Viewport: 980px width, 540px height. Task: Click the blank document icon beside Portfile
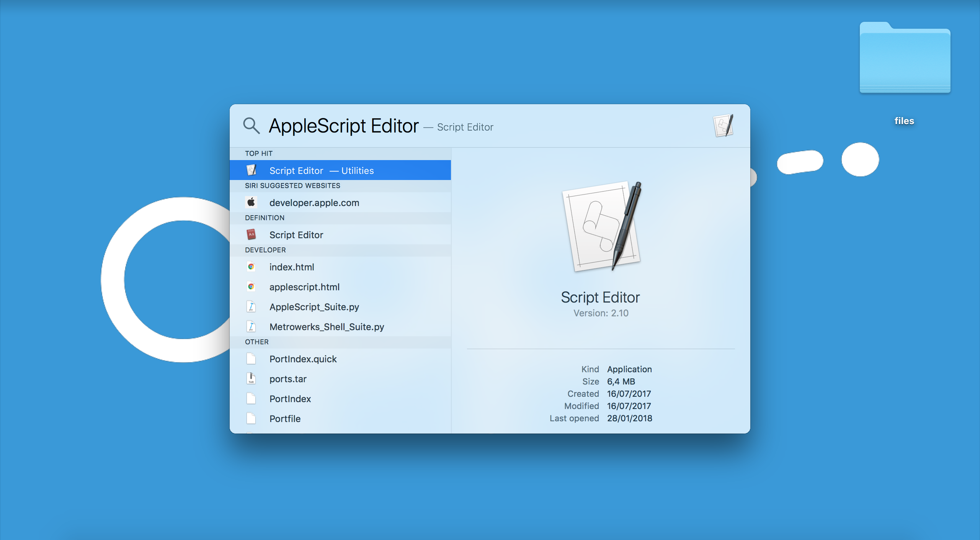tap(251, 418)
